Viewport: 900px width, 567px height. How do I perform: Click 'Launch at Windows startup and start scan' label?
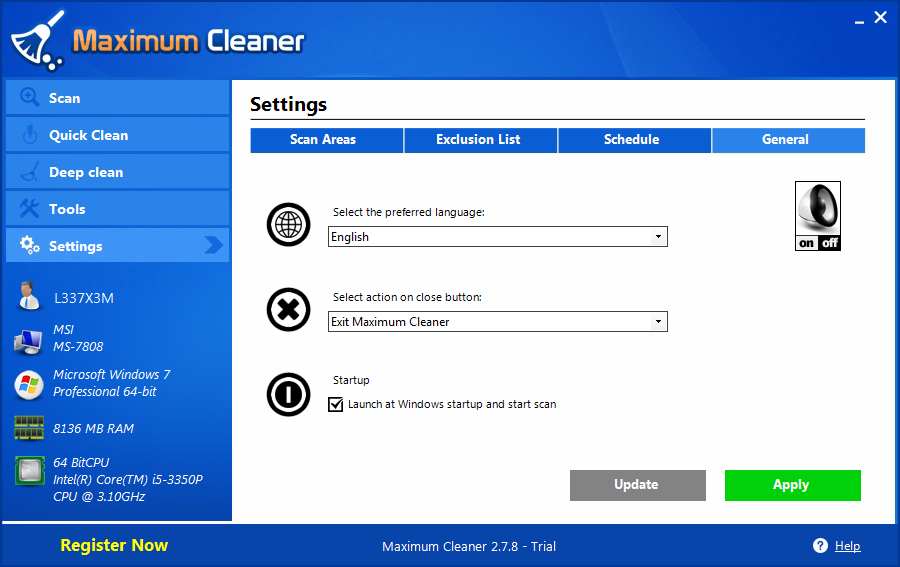[x=452, y=404]
